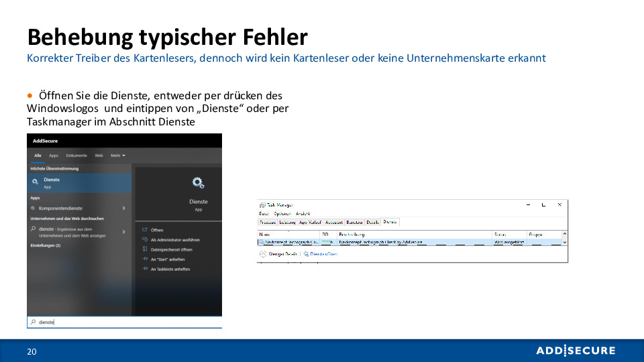Select the dienste web search suggestion
The width and height of the screenshot is (644, 362).
[x=79, y=233]
